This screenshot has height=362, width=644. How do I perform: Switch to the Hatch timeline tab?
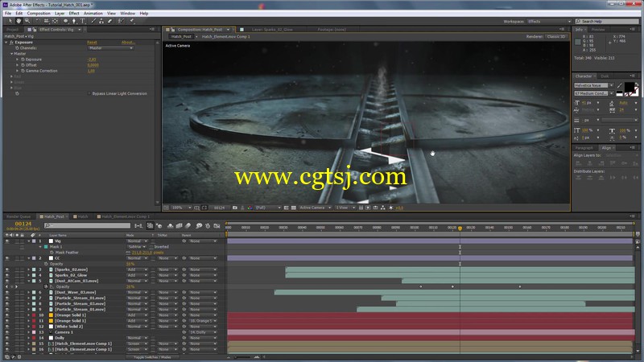click(83, 216)
